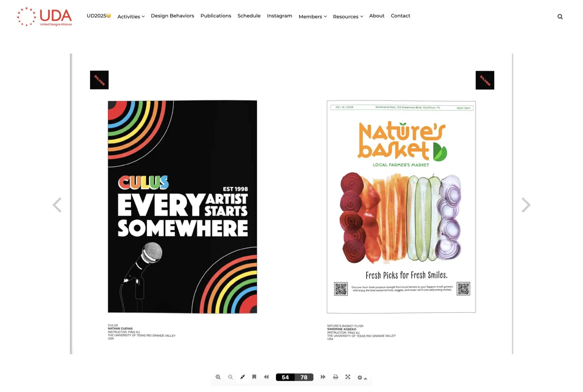Expand the Resources dropdown menu

pyautogui.click(x=348, y=16)
